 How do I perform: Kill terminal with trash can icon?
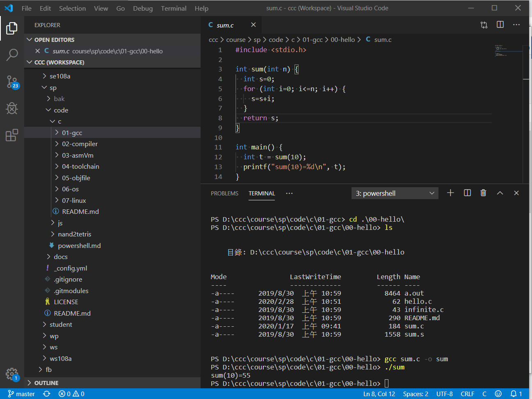tap(483, 193)
